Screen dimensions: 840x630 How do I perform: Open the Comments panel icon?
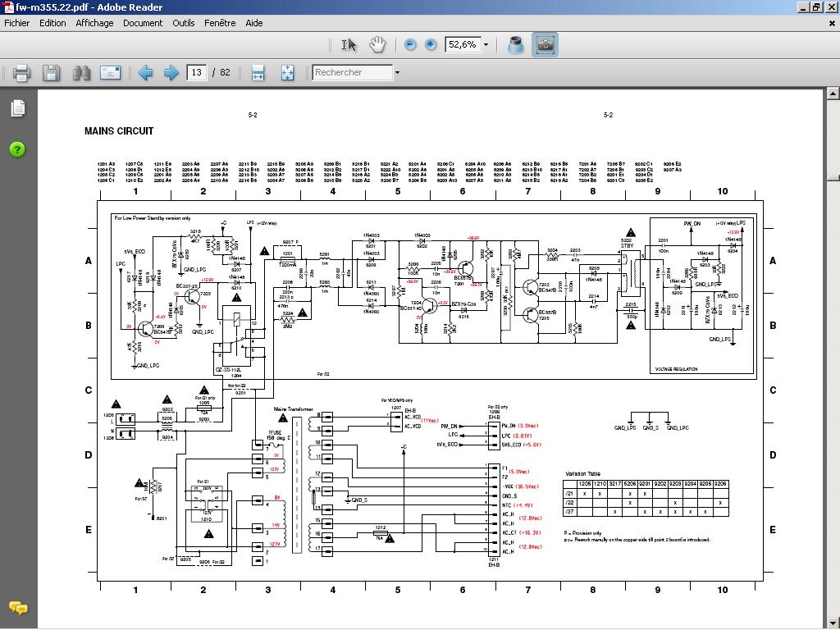[x=18, y=609]
